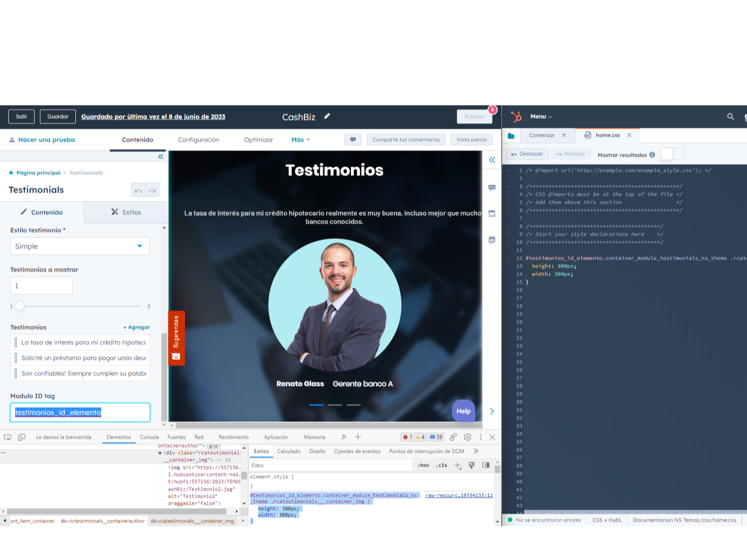Click the HubSpot sprocket logo

(516, 117)
